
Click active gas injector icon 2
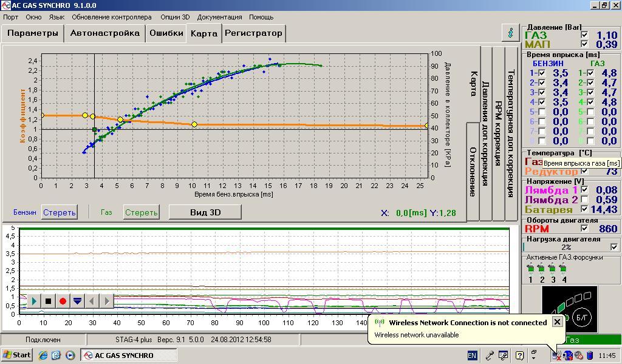(541, 269)
